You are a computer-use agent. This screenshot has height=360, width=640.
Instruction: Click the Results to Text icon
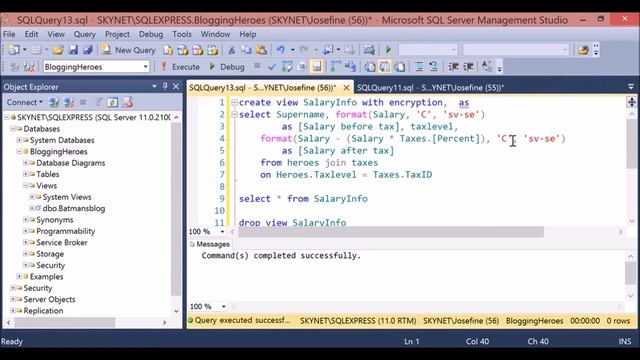pos(370,67)
